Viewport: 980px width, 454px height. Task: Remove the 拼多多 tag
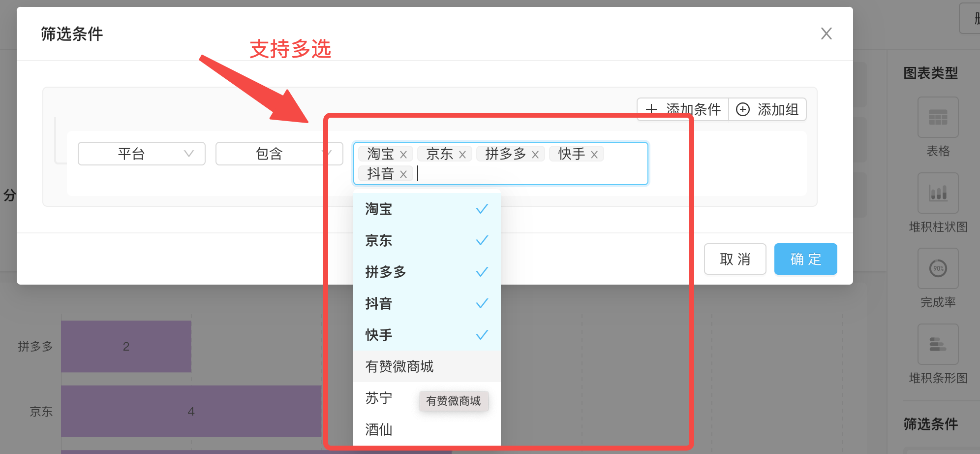click(x=535, y=155)
